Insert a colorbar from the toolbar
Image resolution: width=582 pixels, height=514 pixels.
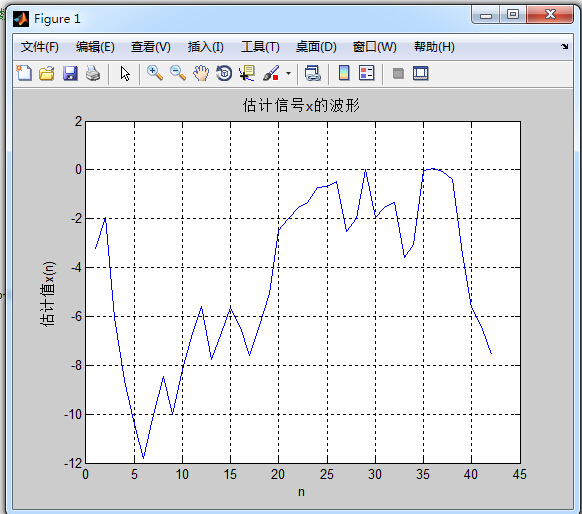point(344,73)
